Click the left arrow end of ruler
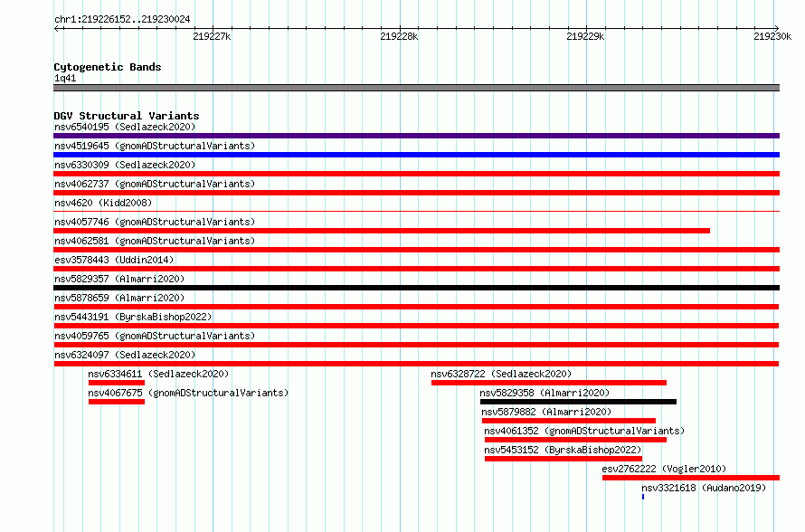The width and height of the screenshot is (805, 532). [57, 29]
